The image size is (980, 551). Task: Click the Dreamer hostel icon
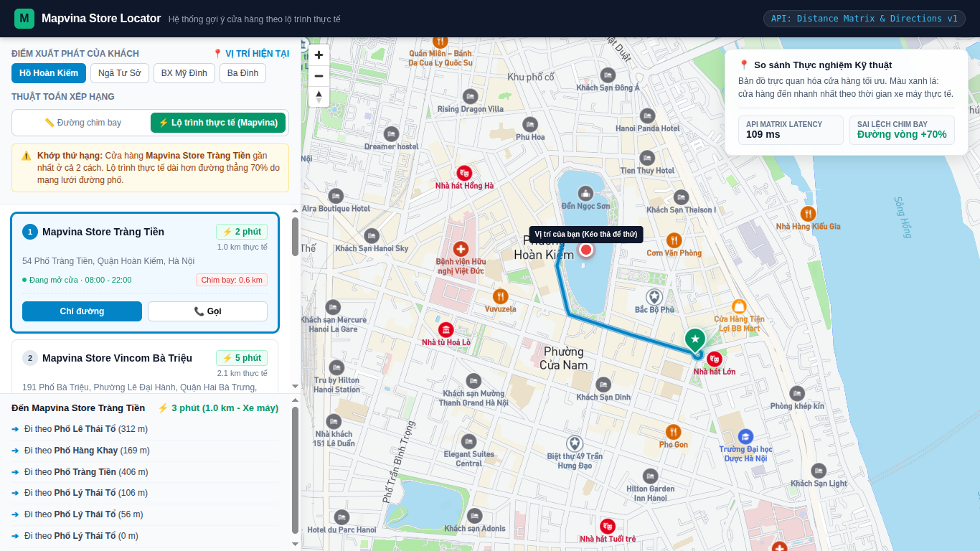tap(391, 133)
